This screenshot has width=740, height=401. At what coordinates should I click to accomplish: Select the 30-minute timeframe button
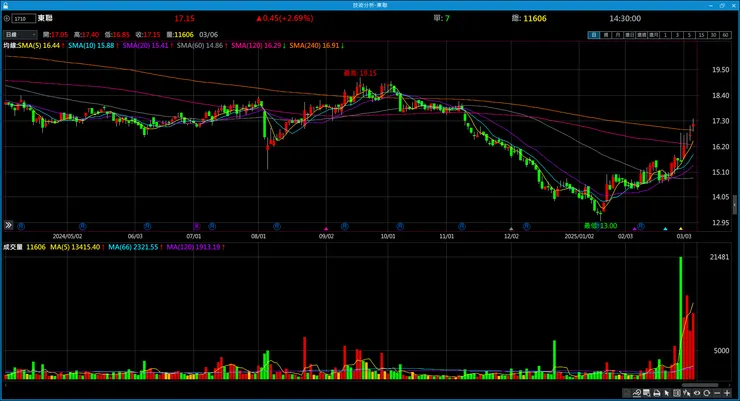[x=714, y=35]
